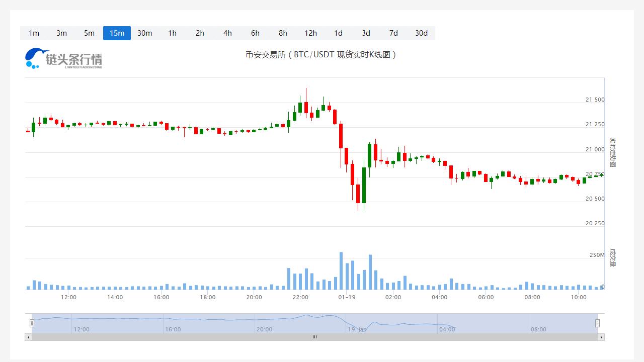Click the left navigator range handle
Viewport: 644px width, 362px height.
tap(32, 323)
